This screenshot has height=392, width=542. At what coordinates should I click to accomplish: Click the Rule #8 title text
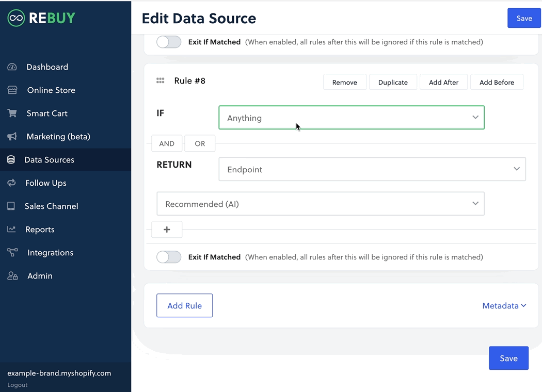[x=190, y=81]
